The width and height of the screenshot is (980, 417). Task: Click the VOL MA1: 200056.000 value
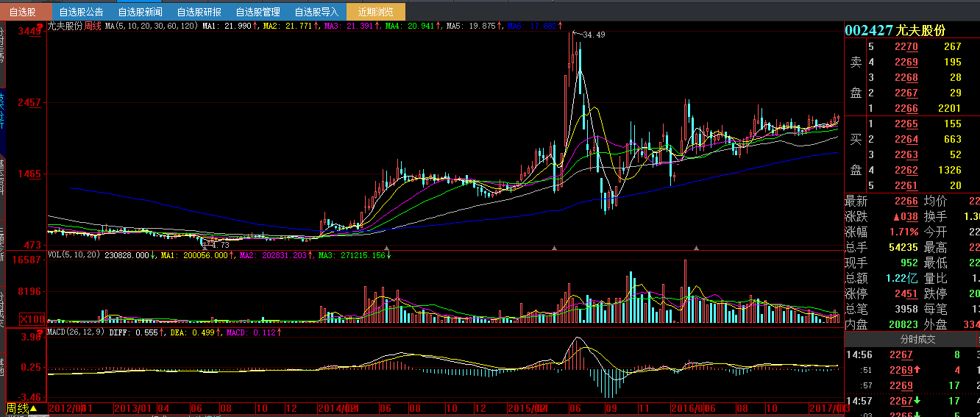pyautogui.click(x=194, y=255)
